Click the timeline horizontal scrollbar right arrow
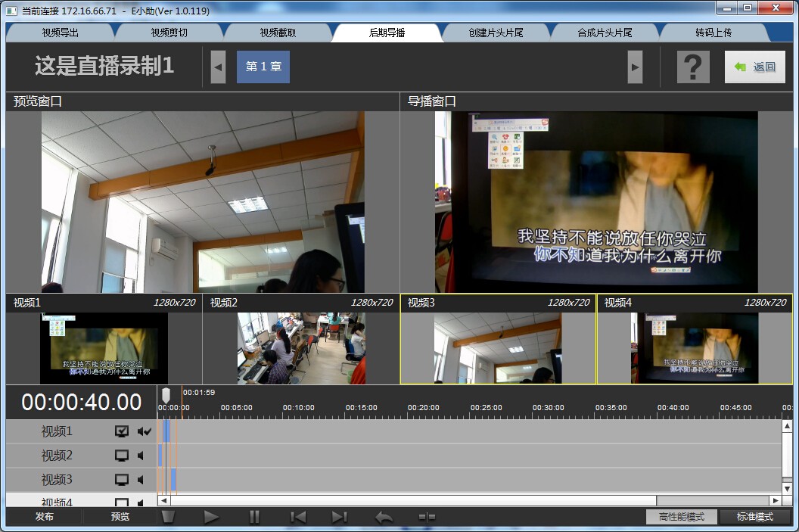799x532 pixels. pyautogui.click(x=776, y=501)
